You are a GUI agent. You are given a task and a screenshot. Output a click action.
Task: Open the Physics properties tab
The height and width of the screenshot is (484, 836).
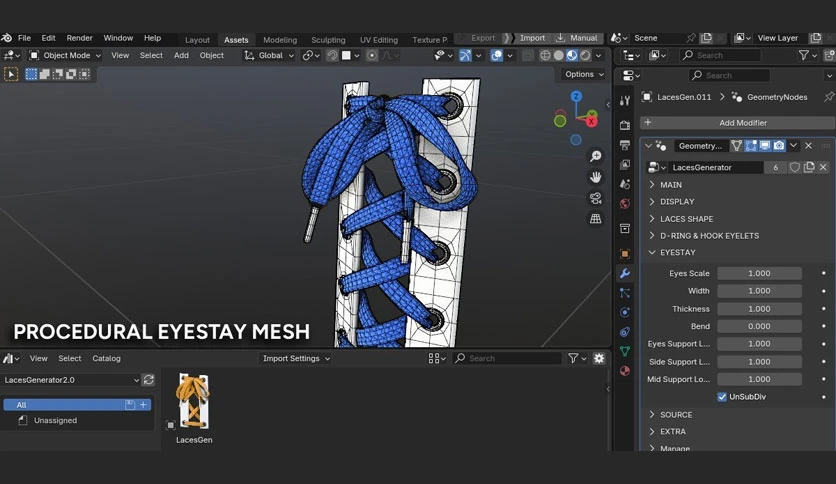point(625,312)
